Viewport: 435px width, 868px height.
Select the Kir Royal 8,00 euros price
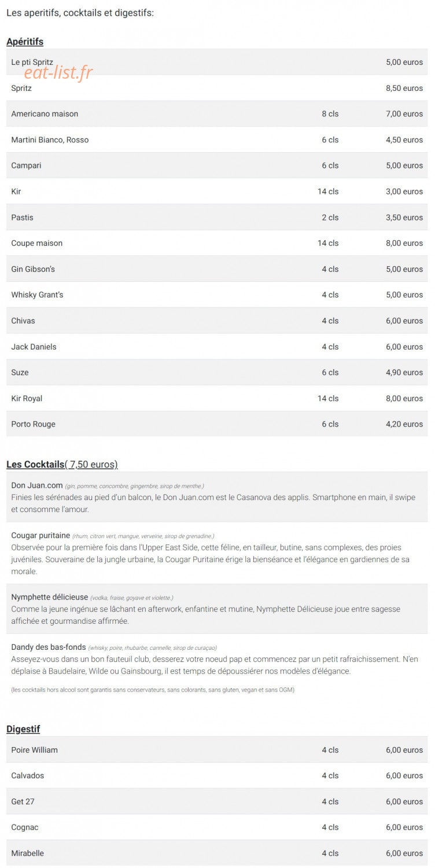coord(404,398)
